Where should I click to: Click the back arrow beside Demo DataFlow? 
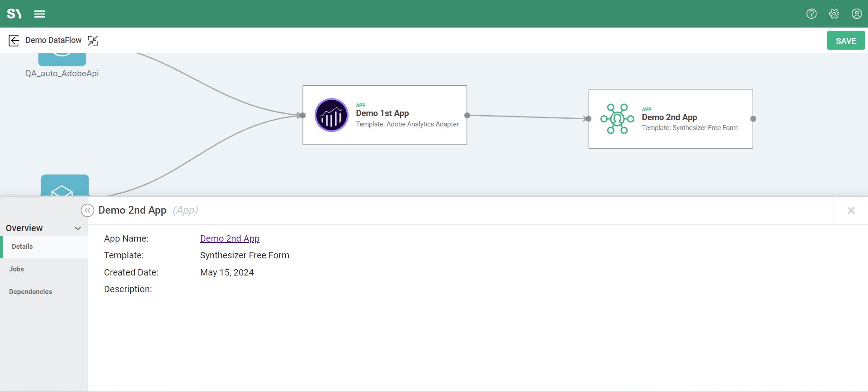(14, 41)
